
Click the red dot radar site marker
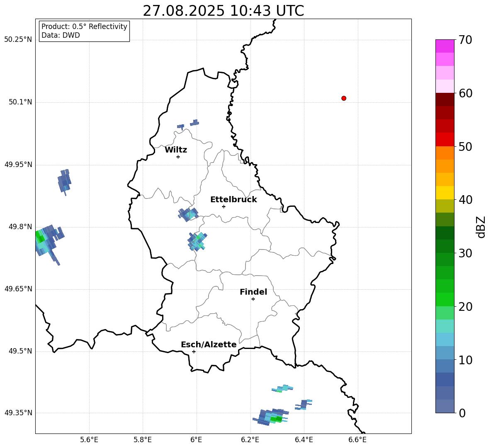(344, 98)
